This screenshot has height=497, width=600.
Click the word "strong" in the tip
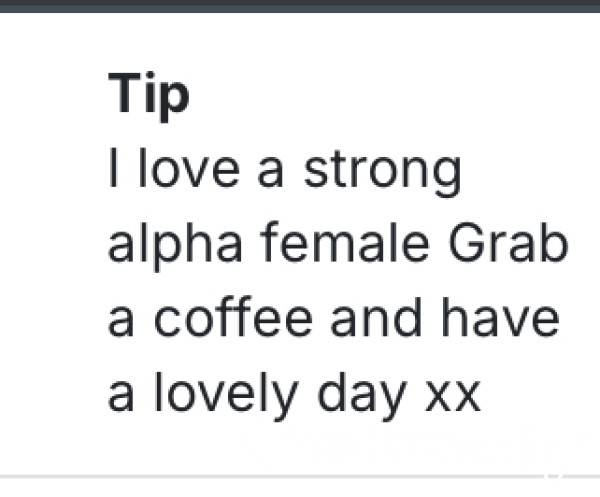[x=383, y=173]
